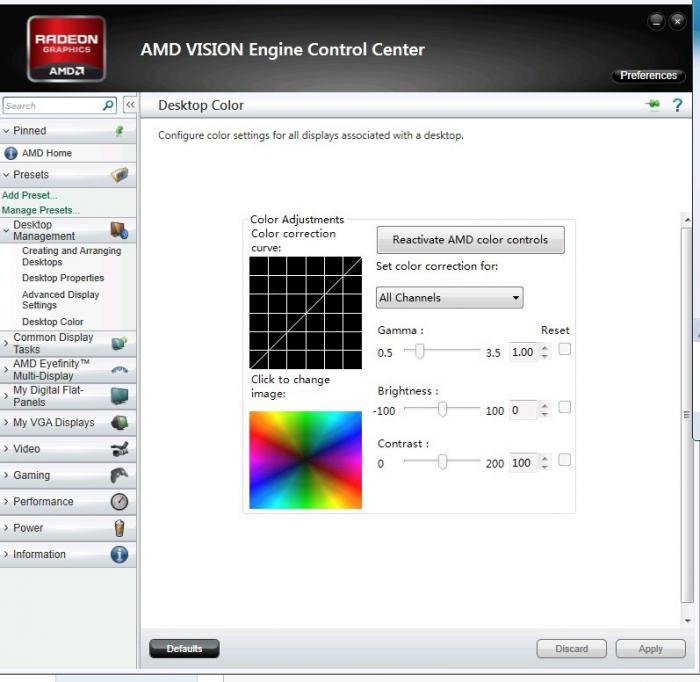Minimize the Control Center window
This screenshot has width=700, height=682.
point(656,21)
